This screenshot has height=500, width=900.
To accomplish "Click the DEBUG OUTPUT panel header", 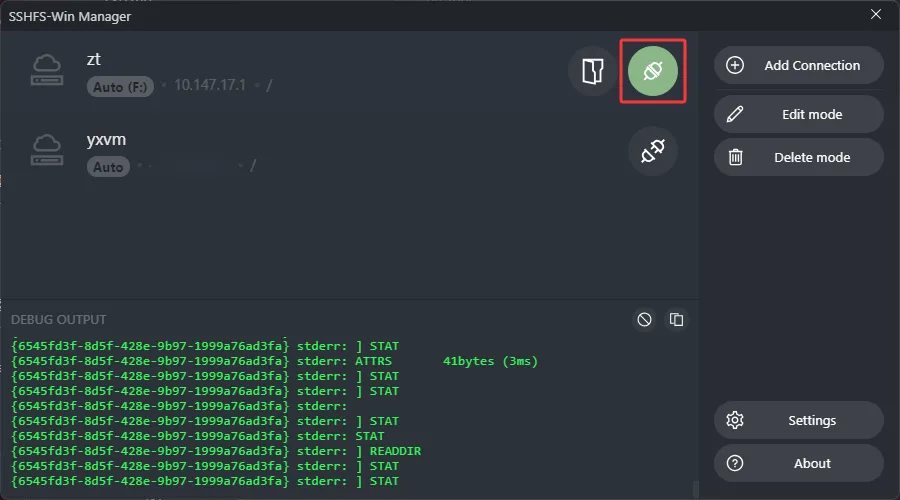I will pyautogui.click(x=58, y=320).
